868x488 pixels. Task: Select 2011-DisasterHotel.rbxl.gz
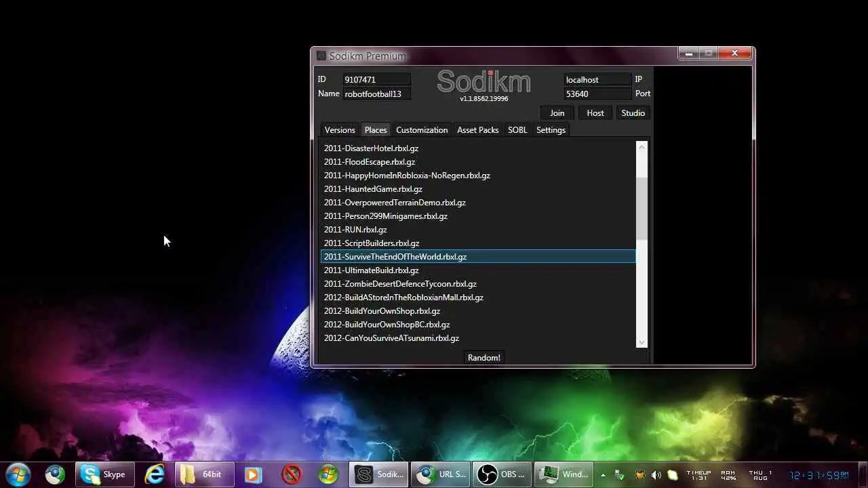tap(478, 148)
